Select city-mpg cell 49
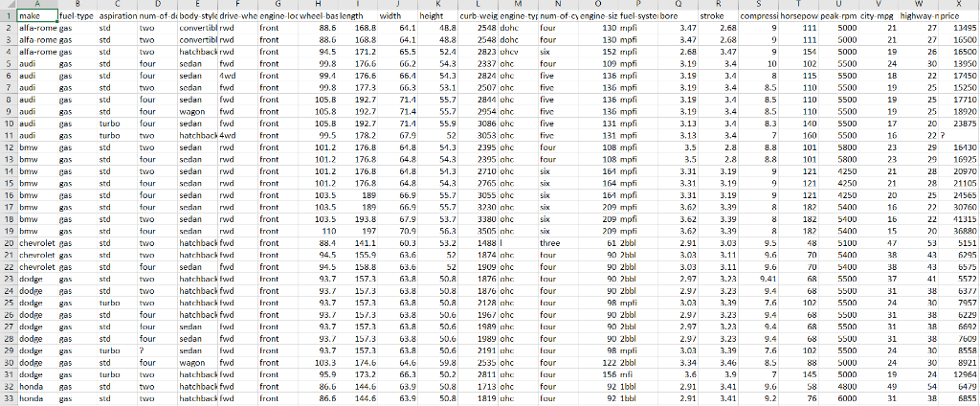The image size is (980, 406). click(879, 388)
